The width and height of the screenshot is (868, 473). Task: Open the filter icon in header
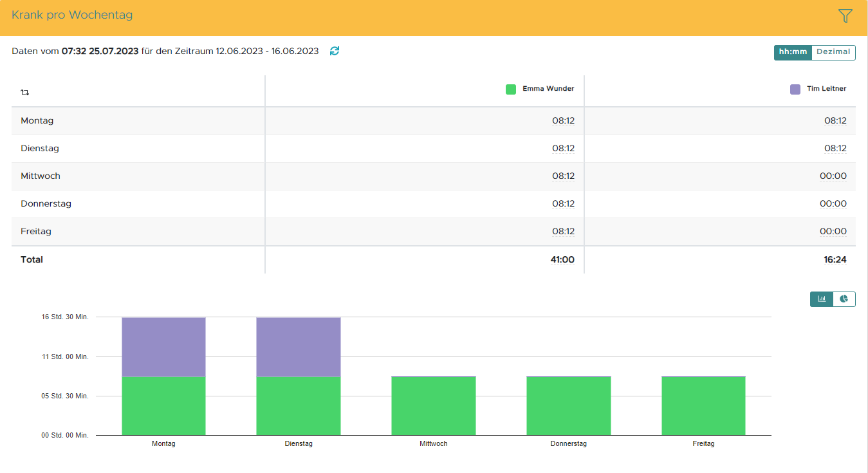[x=845, y=16]
